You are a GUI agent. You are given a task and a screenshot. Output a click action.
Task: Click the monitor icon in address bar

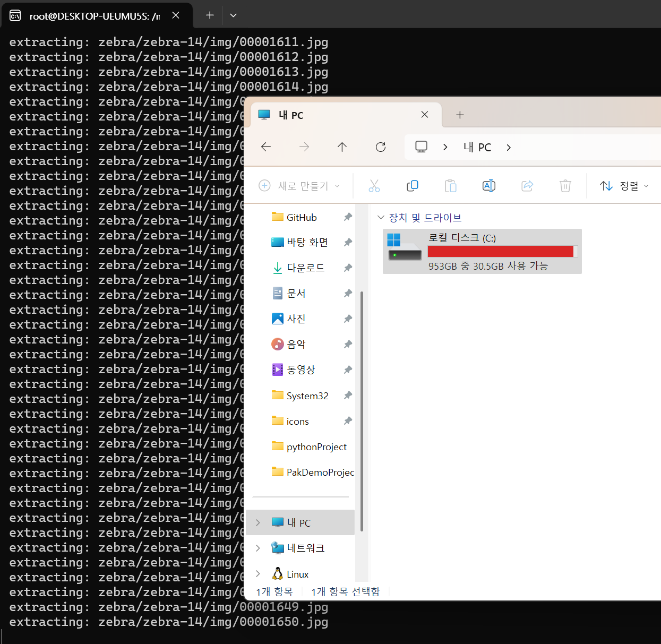[x=421, y=147]
